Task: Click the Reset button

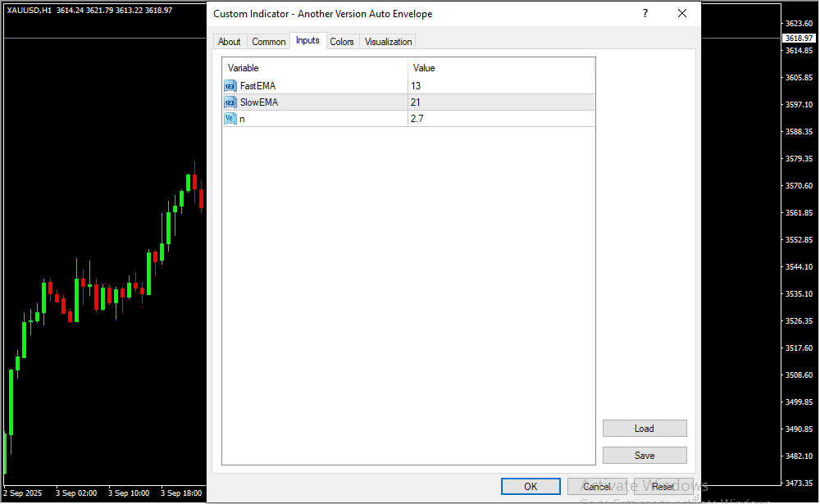Action: point(663,487)
